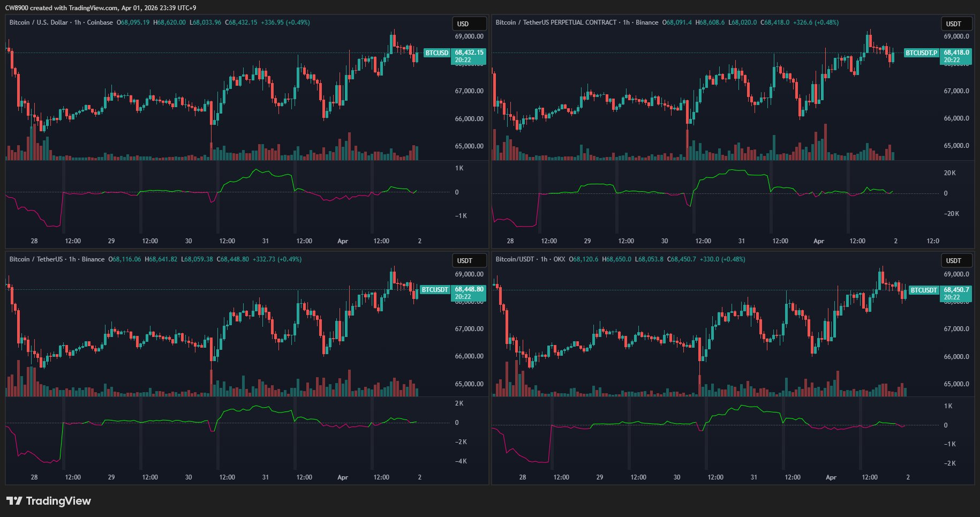This screenshot has height=517, width=980.
Task: Click the BTCUSDT.P symbol label
Action: click(921, 53)
